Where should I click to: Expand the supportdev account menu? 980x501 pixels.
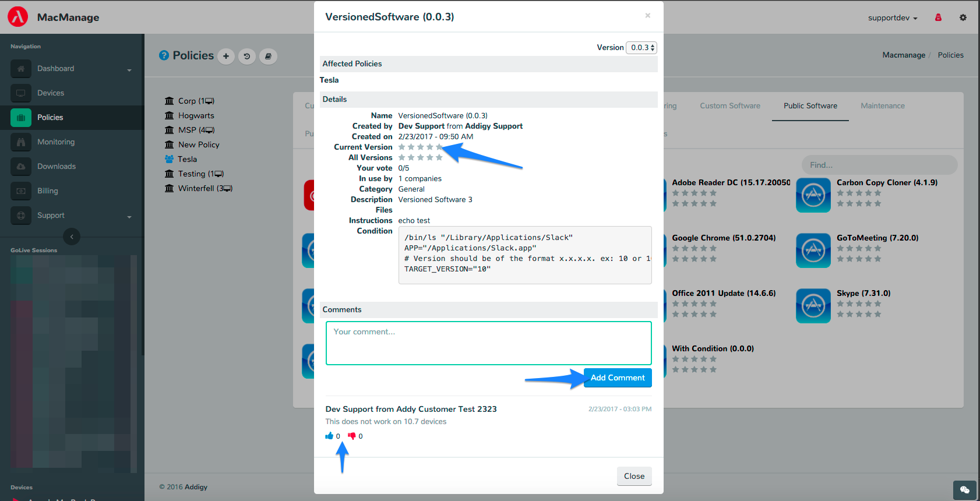tap(893, 18)
